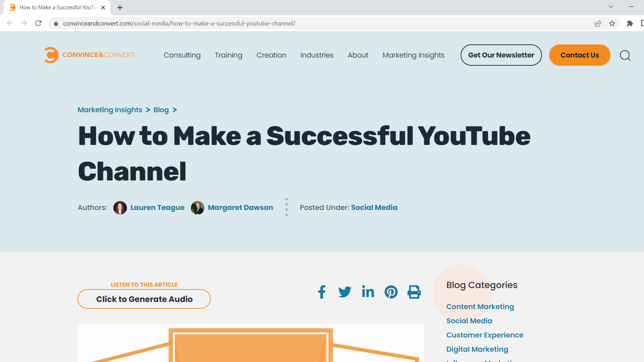644x362 pixels.
Task: Follow the Marketing Insights breadcrumb link
Action: (x=110, y=110)
